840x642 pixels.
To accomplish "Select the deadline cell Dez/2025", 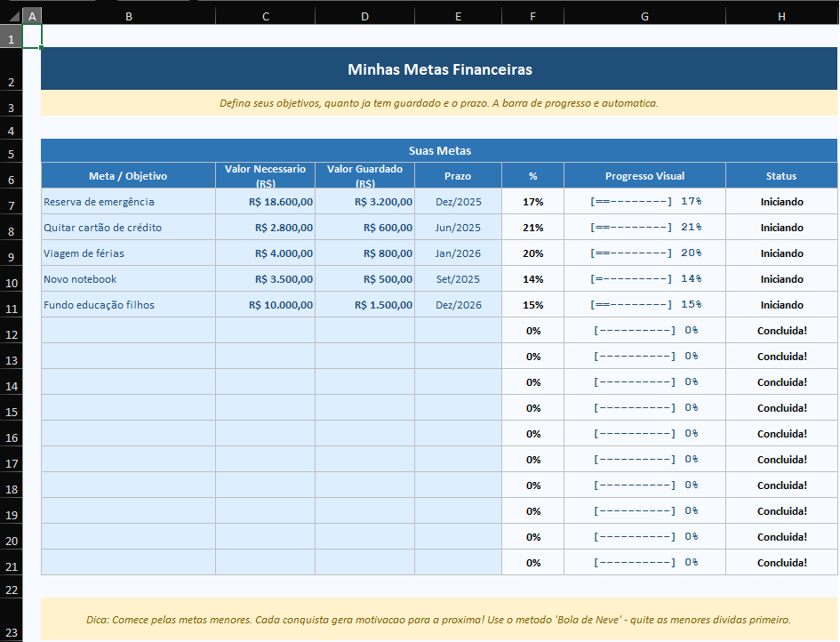I will coord(458,202).
